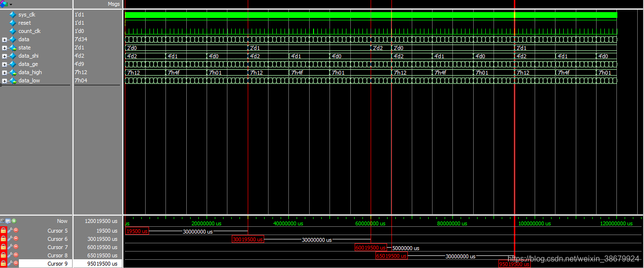This screenshot has height=268, width=644.
Task: Click the red 30019500 us cursor time box
Action: [248, 239]
